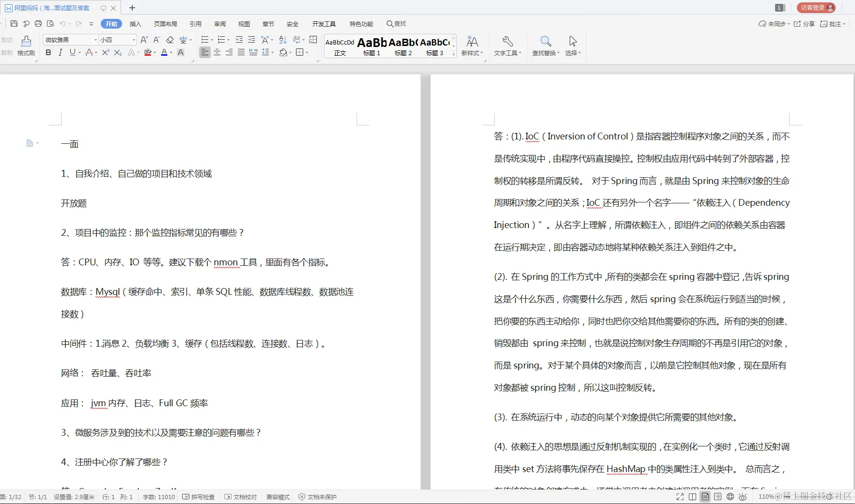
Task: Expand the styles gallery arrow
Action: 452,54
